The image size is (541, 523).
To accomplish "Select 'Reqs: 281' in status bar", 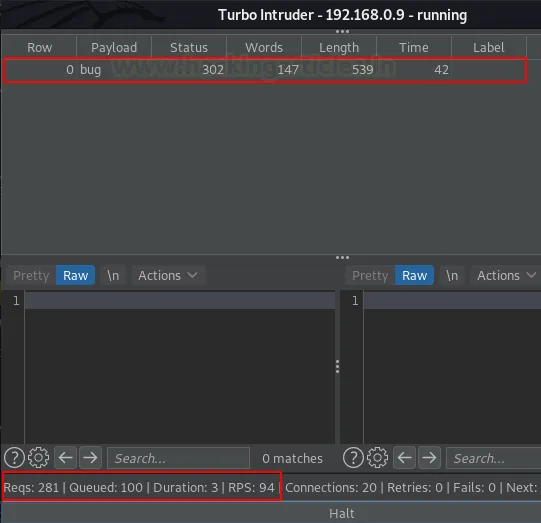I will point(31,488).
